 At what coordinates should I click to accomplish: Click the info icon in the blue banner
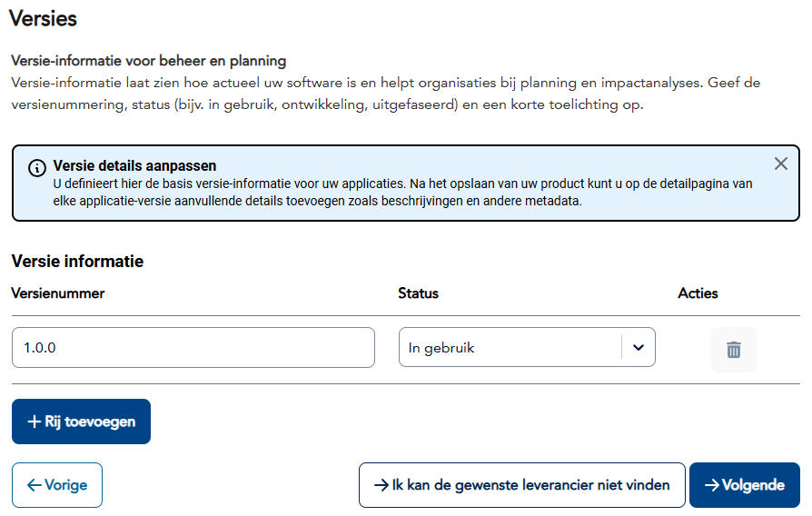coord(36,168)
